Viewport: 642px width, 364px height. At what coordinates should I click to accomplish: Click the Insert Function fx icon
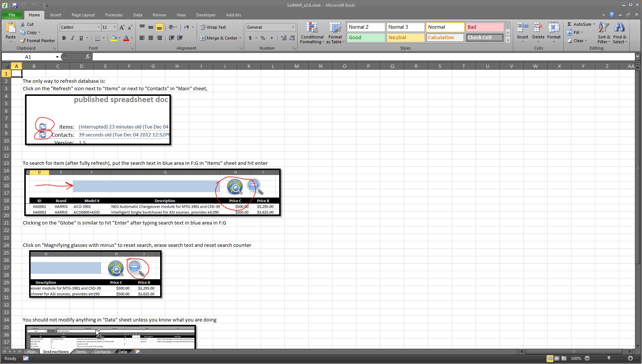[x=88, y=57]
